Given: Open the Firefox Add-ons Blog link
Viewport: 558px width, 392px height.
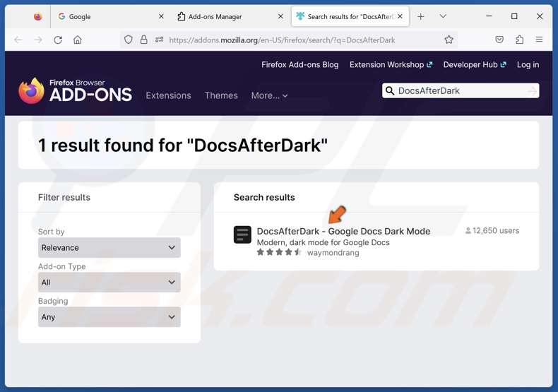Looking at the screenshot, I should click(x=299, y=65).
